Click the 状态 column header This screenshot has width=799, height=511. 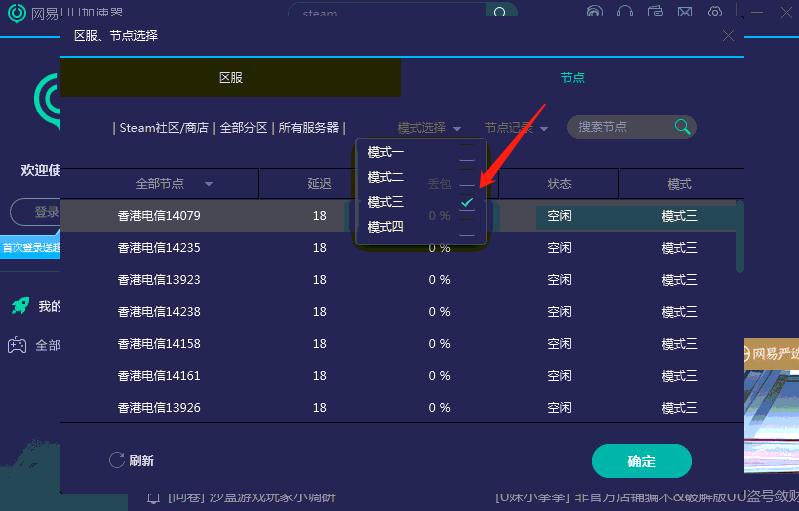coord(559,184)
